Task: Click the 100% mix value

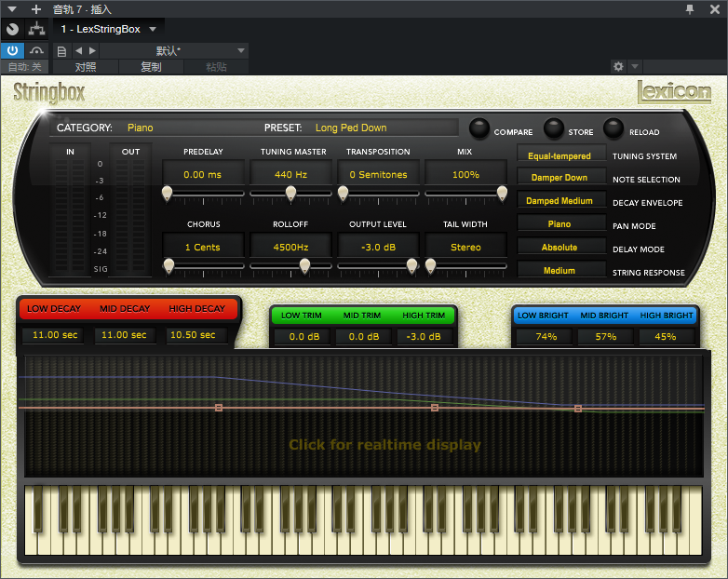Action: 465,175
